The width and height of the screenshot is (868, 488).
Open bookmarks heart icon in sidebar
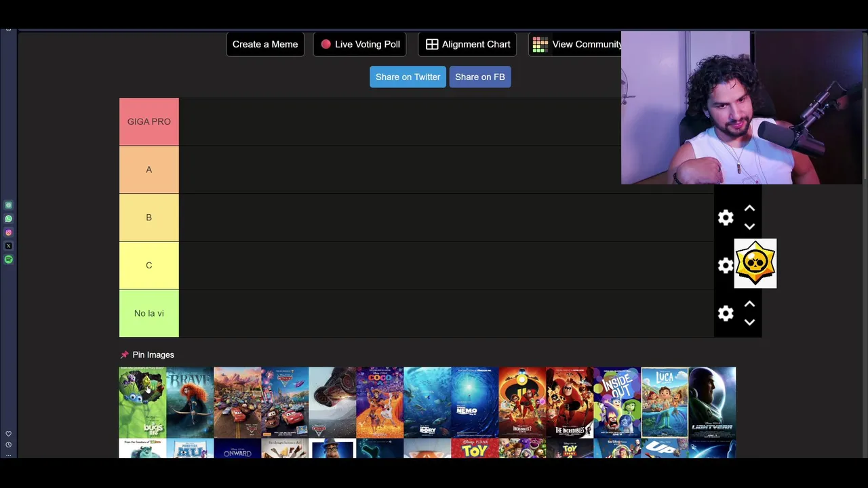pos(9,434)
